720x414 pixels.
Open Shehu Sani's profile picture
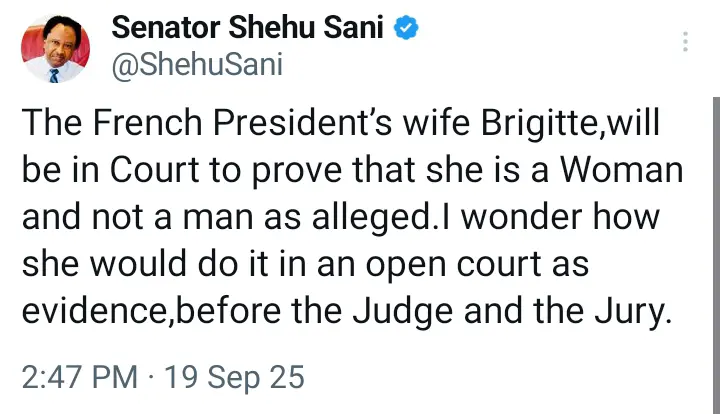point(55,50)
